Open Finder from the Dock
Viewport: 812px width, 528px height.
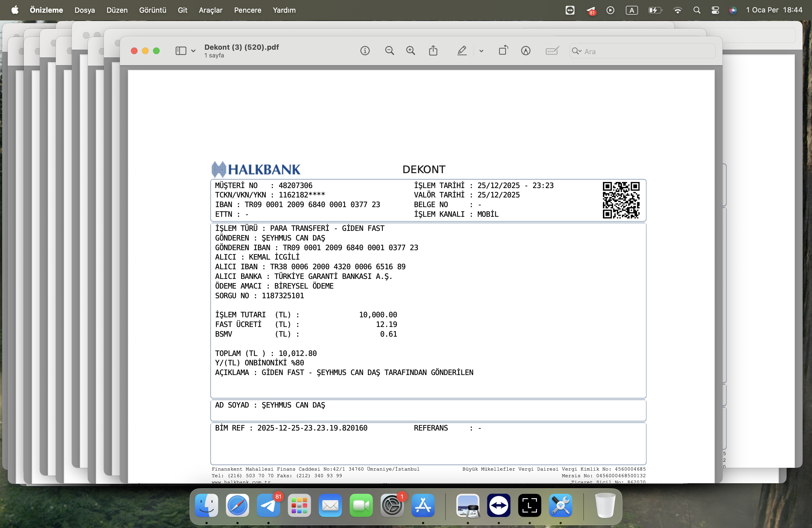pos(206,505)
